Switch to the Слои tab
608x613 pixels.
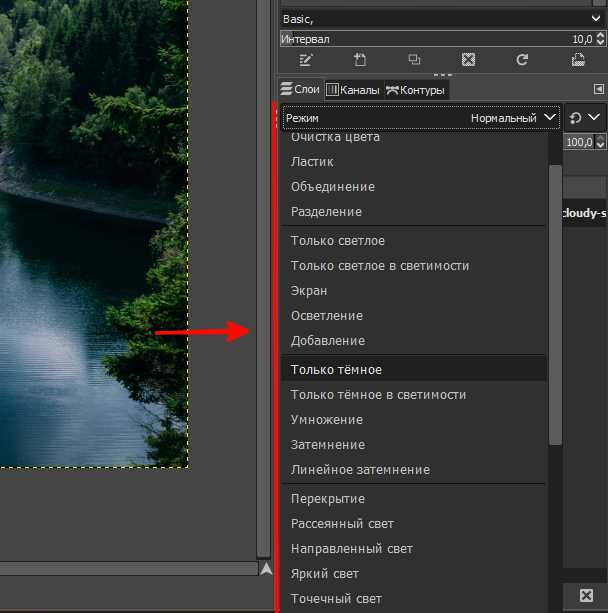(x=300, y=90)
